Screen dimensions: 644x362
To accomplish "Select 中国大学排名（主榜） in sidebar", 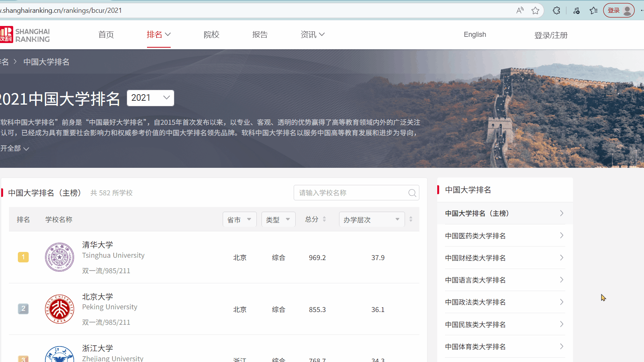I will 505,213.
